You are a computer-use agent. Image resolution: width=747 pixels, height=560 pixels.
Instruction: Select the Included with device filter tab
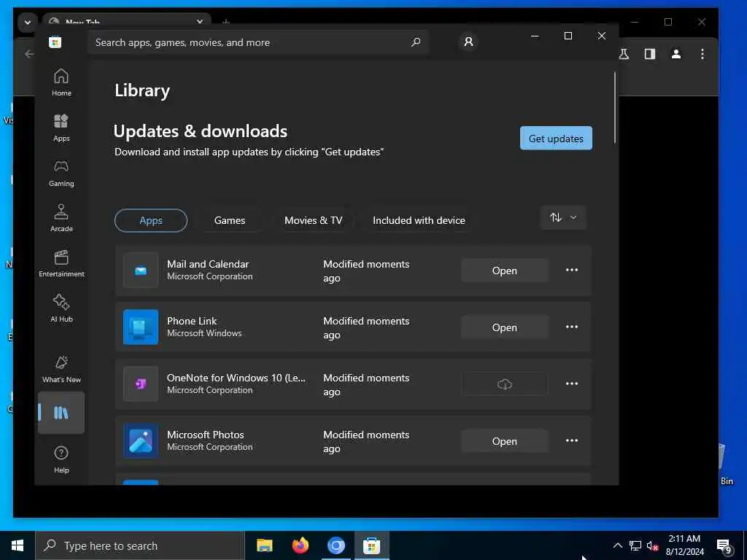click(419, 220)
